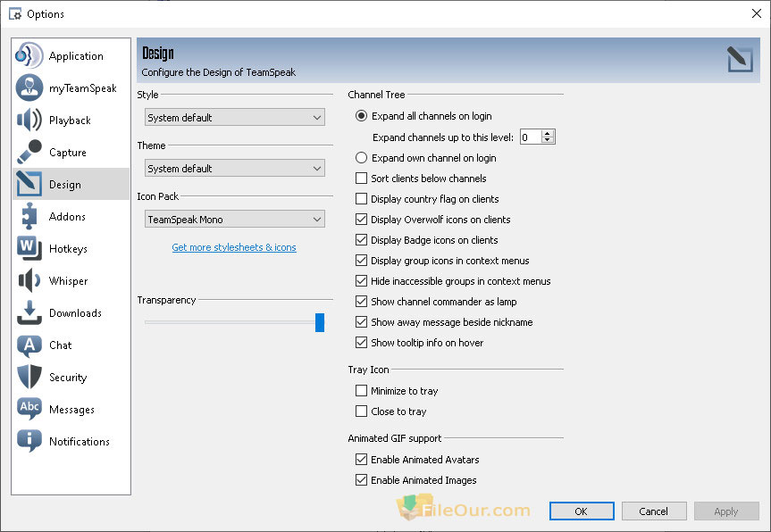Enable Sort clients below channels checkbox
Viewport: 771px width, 532px height.
click(x=362, y=178)
